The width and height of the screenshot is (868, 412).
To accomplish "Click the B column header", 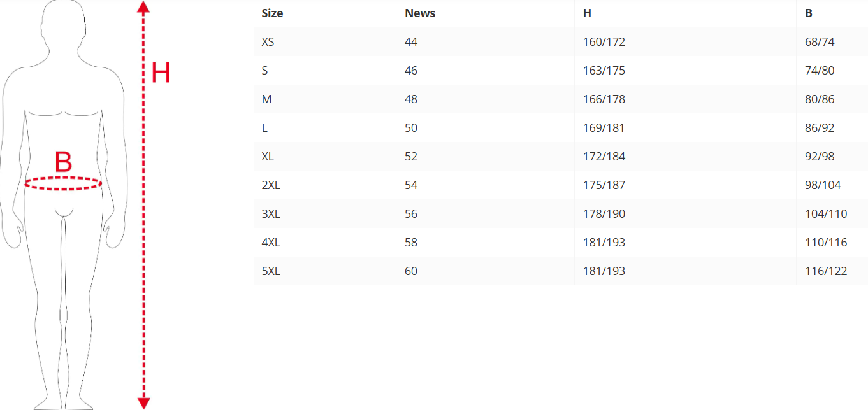I will click(809, 13).
